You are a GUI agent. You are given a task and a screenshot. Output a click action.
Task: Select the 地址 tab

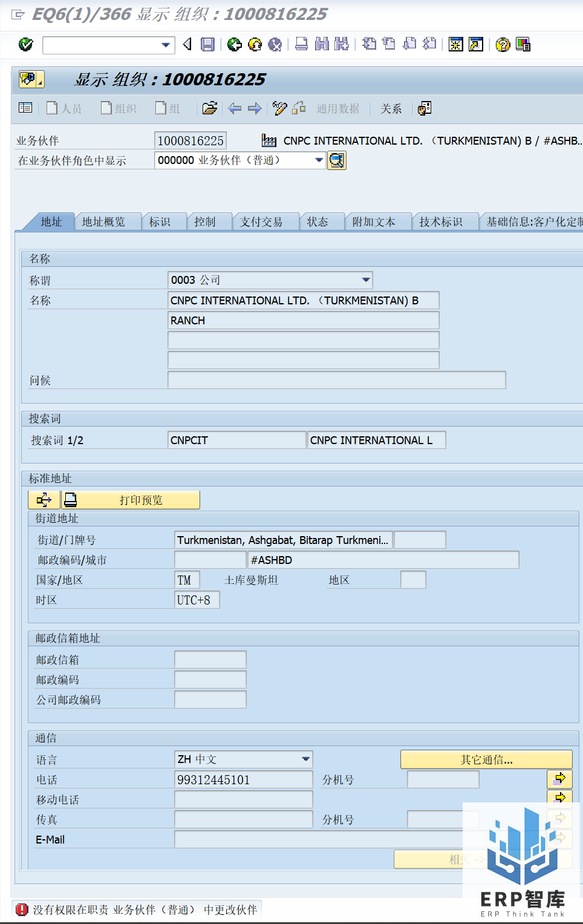point(51,222)
